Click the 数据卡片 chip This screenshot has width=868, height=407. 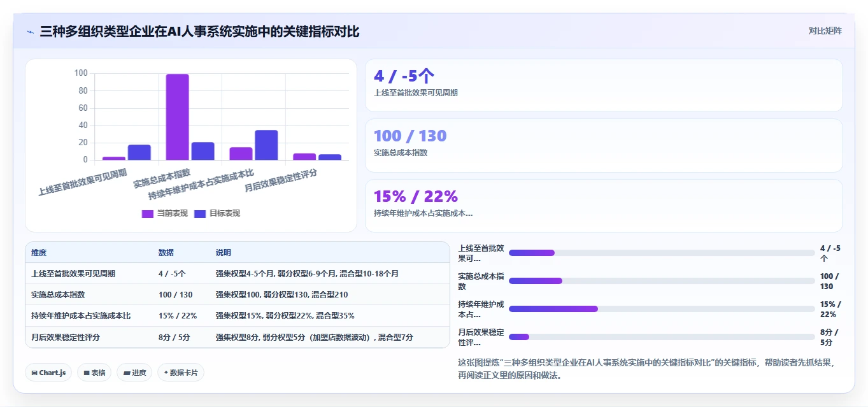pos(181,373)
